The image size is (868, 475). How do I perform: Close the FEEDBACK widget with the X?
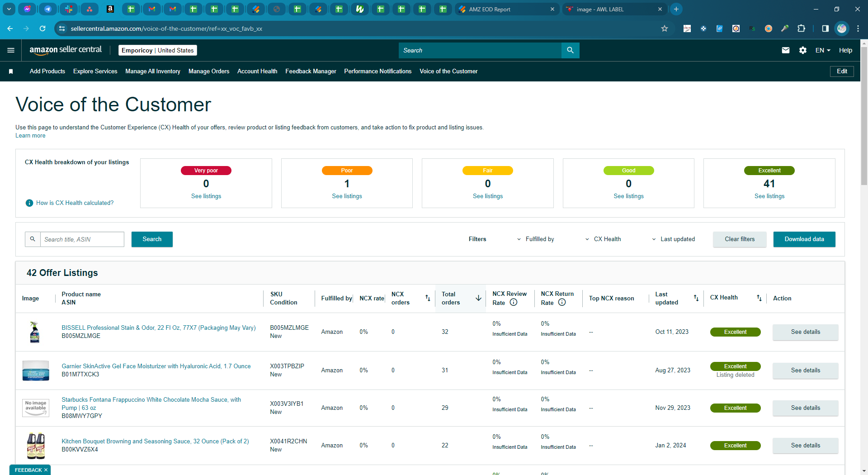(x=46, y=470)
